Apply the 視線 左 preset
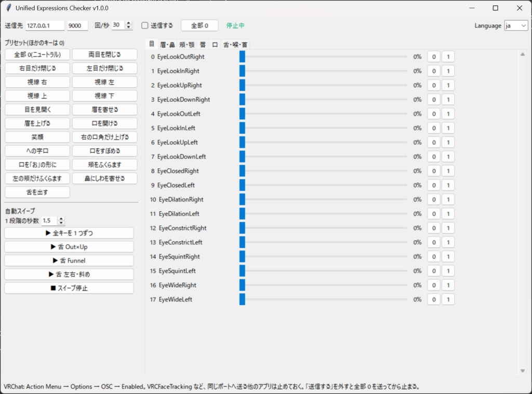This screenshot has width=532, height=394. tap(104, 82)
